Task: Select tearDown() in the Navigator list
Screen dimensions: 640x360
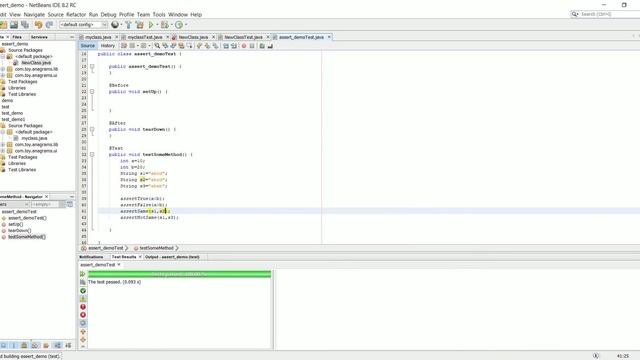Action: [20, 231]
